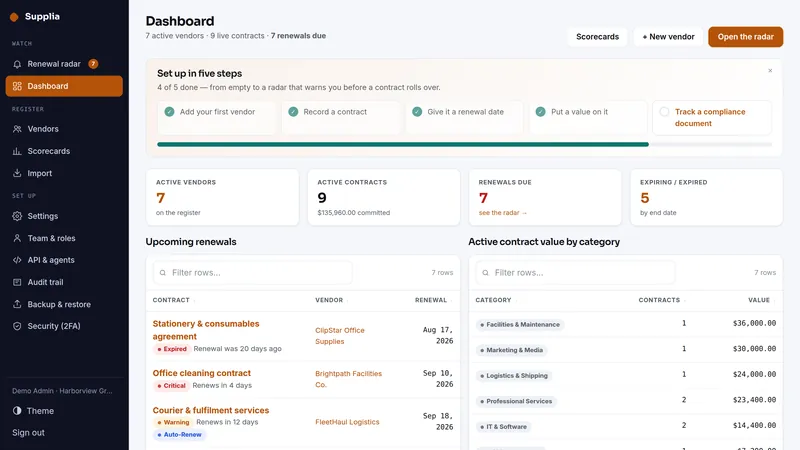Open Settings from the sidebar
Image resolution: width=800 pixels, height=450 pixels.
point(64,216)
